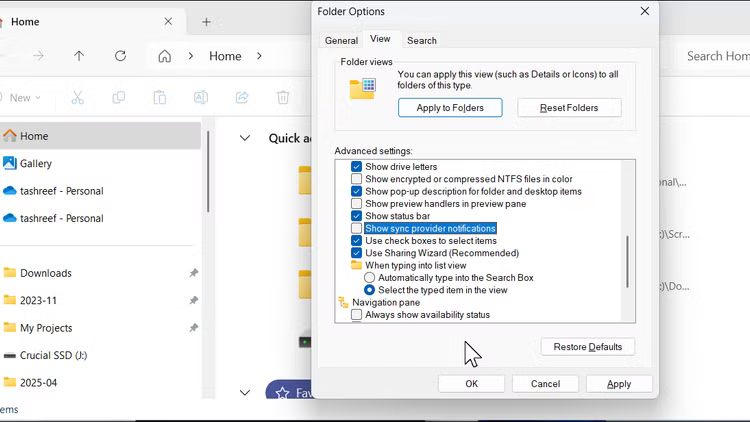
Task: Click the Copy icon in toolbar
Action: (119, 97)
